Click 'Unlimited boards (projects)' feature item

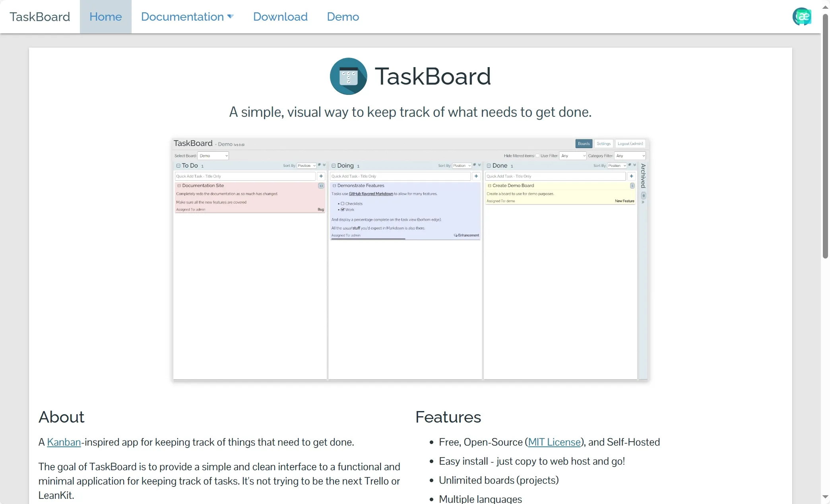tap(498, 480)
